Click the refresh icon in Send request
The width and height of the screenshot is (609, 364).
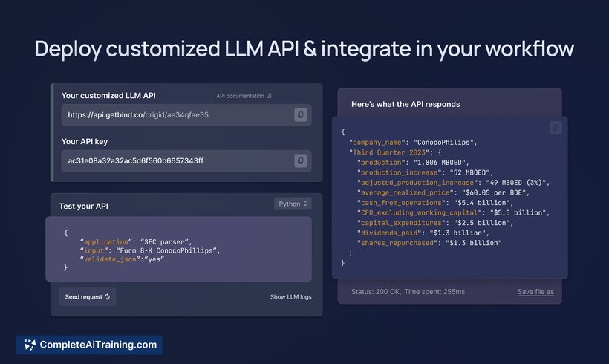107,297
